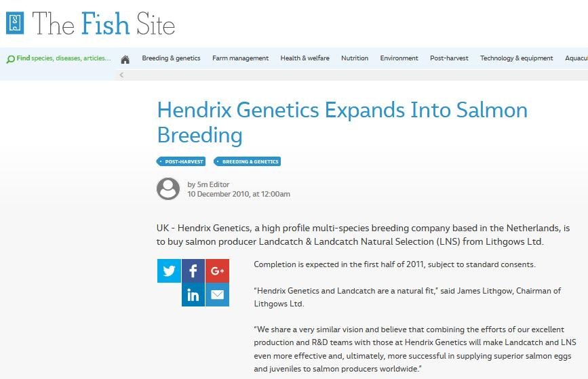This screenshot has height=379, width=588.
Task: Share article via email envelope icon
Action: point(217,295)
